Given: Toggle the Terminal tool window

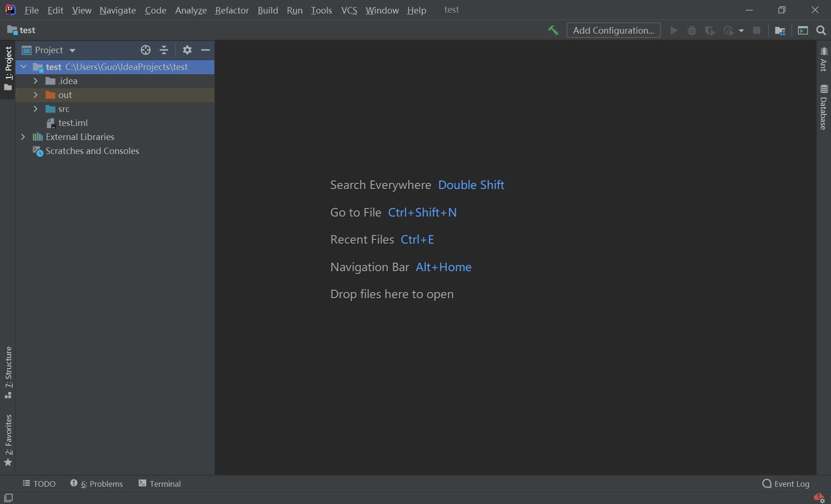Looking at the screenshot, I should point(160,484).
